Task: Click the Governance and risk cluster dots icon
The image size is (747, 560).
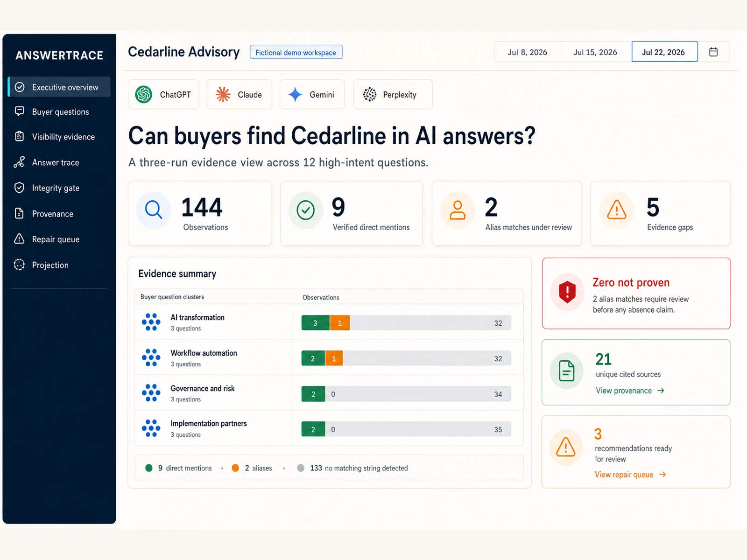Action: [151, 393]
